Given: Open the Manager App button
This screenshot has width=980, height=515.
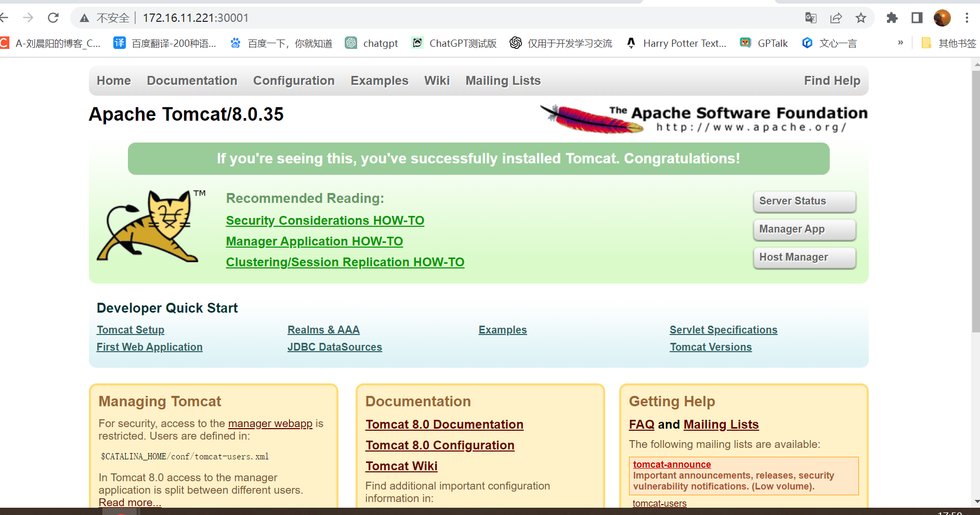Looking at the screenshot, I should coord(804,229).
